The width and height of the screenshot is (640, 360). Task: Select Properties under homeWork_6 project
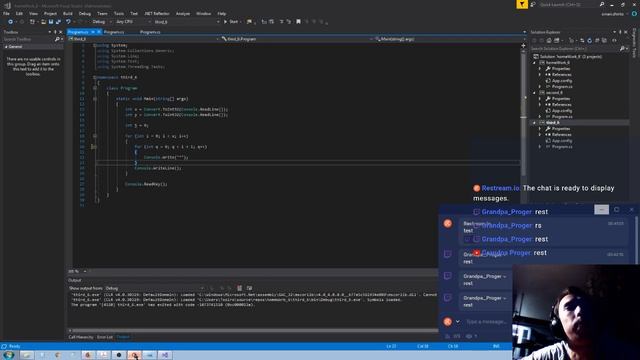[x=561, y=69]
